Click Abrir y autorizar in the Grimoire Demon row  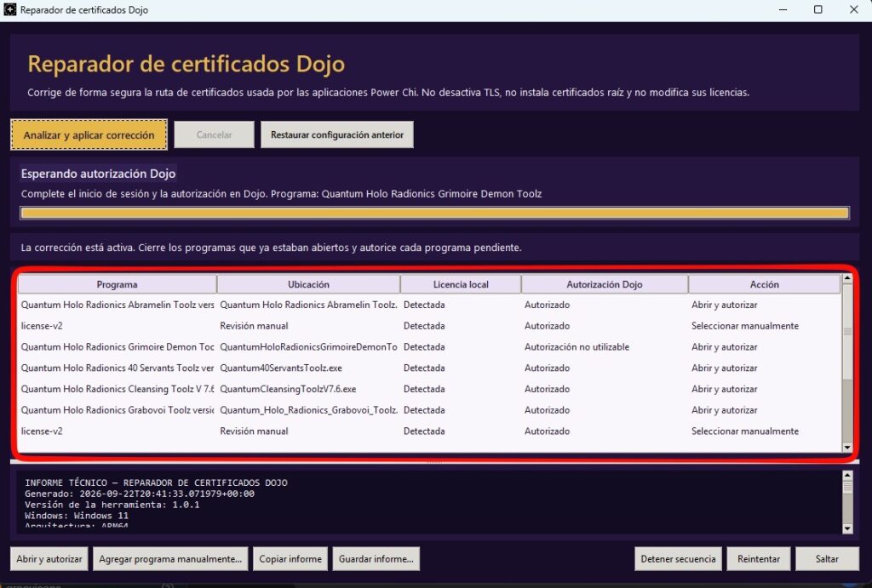724,347
